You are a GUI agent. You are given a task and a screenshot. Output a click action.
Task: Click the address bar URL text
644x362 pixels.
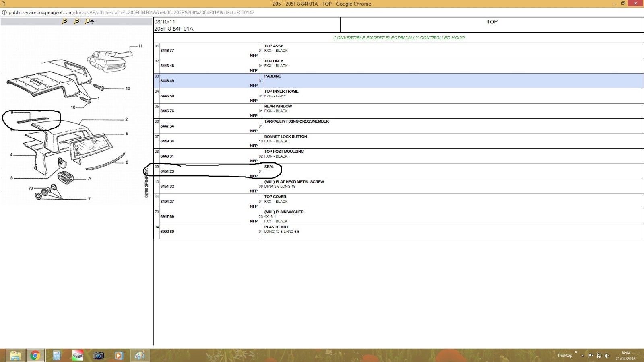(x=131, y=12)
